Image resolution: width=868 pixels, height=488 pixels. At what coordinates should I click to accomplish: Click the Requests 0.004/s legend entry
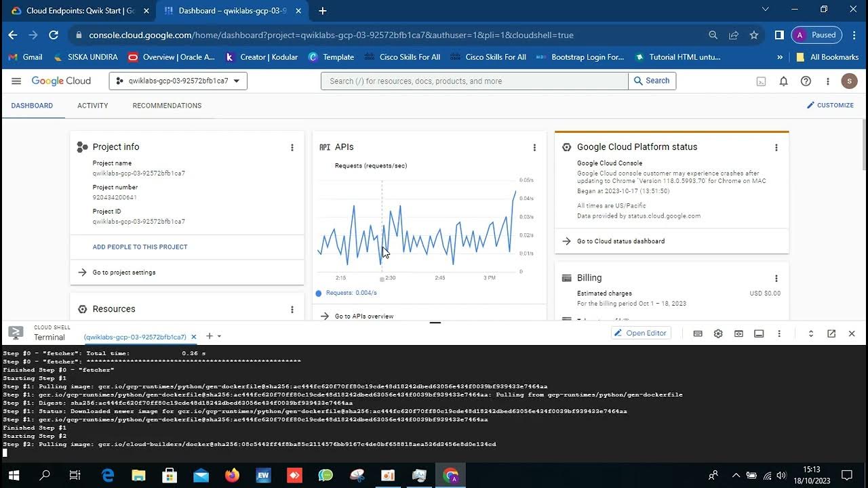click(346, 293)
